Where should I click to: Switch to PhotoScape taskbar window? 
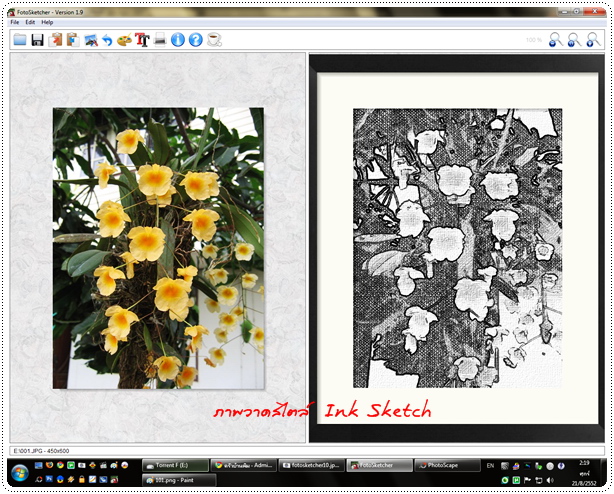(448, 465)
